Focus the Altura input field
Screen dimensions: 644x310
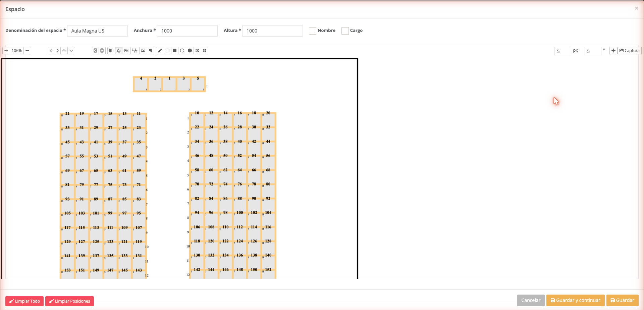point(272,31)
